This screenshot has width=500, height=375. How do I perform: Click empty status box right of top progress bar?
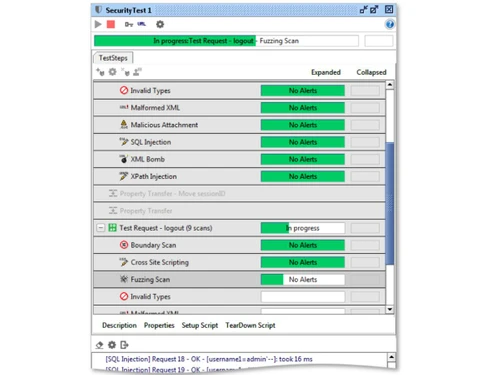click(x=379, y=41)
